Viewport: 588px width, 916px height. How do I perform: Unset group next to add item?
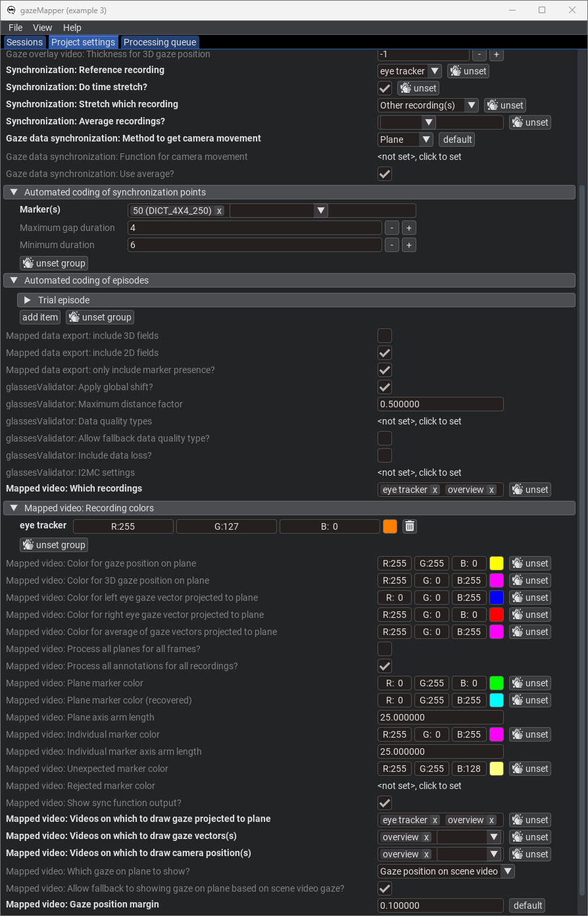100,317
